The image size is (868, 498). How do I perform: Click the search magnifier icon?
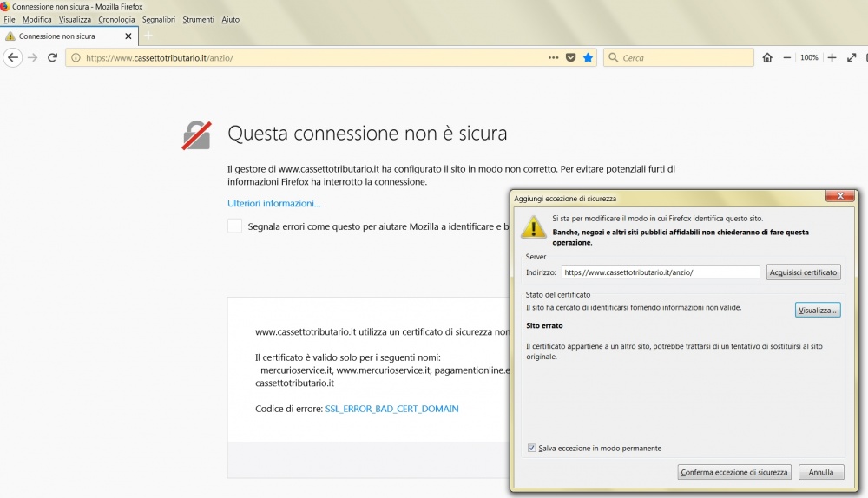(x=613, y=57)
